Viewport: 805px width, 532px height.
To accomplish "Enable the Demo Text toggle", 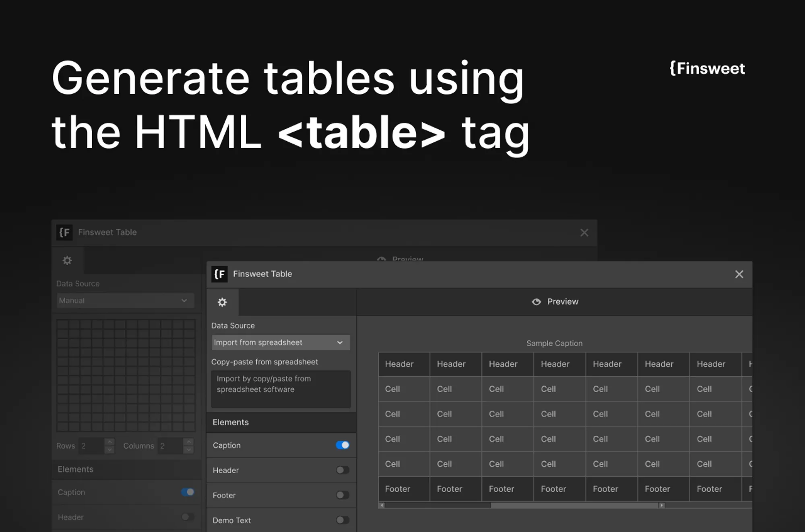I will [x=343, y=520].
